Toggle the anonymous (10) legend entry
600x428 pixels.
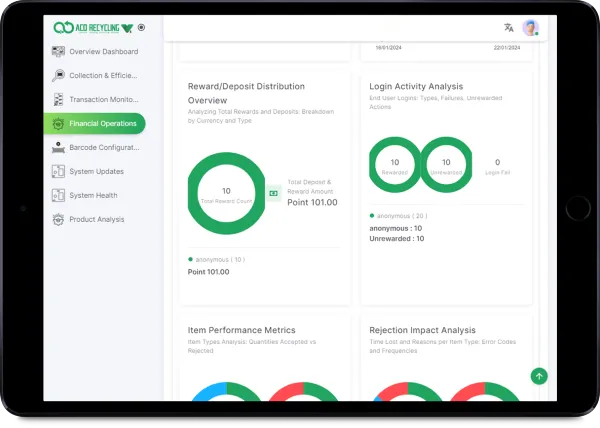(216, 259)
